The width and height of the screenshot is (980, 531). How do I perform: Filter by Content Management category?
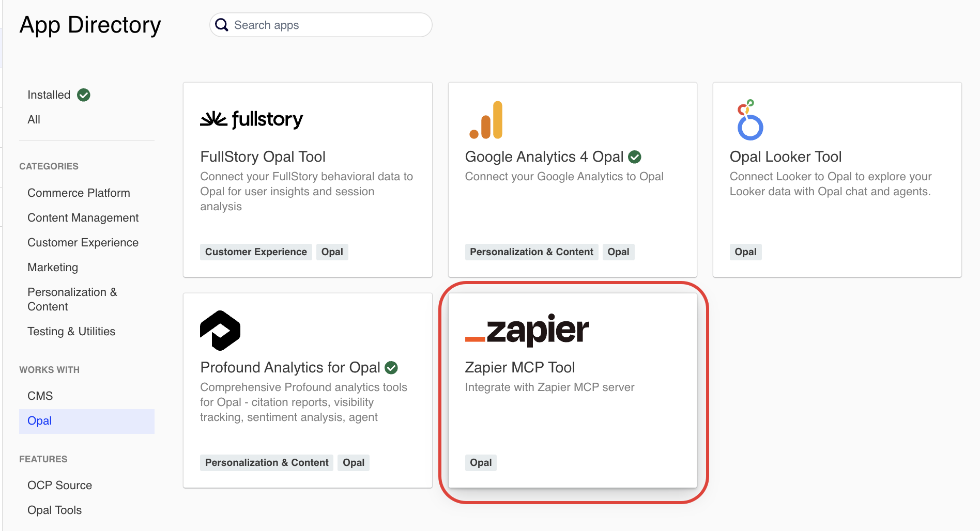(83, 217)
